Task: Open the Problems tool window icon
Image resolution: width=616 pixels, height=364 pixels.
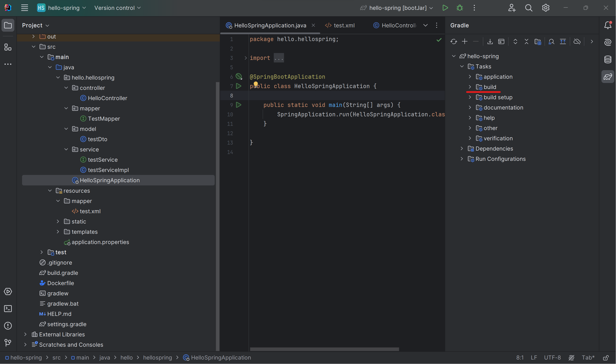Action: pos(8,326)
